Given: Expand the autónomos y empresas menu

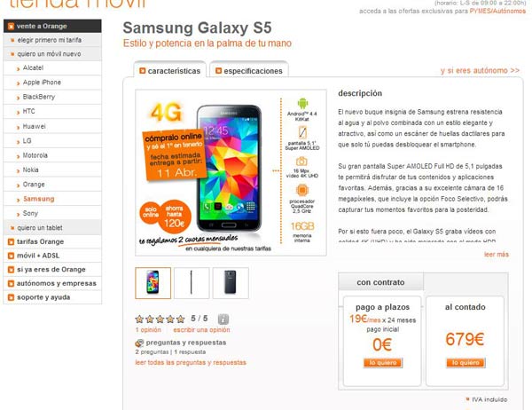Looking at the screenshot, I should [52, 283].
